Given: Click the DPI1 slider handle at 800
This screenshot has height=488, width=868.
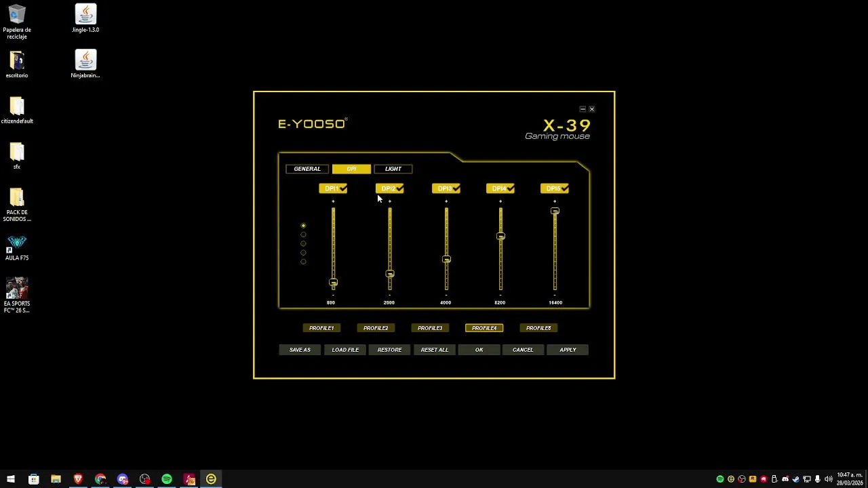Looking at the screenshot, I should pyautogui.click(x=333, y=282).
